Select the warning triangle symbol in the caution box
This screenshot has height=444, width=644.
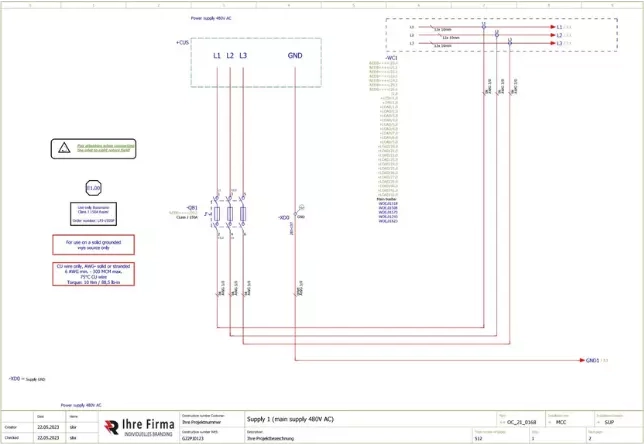[64, 148]
